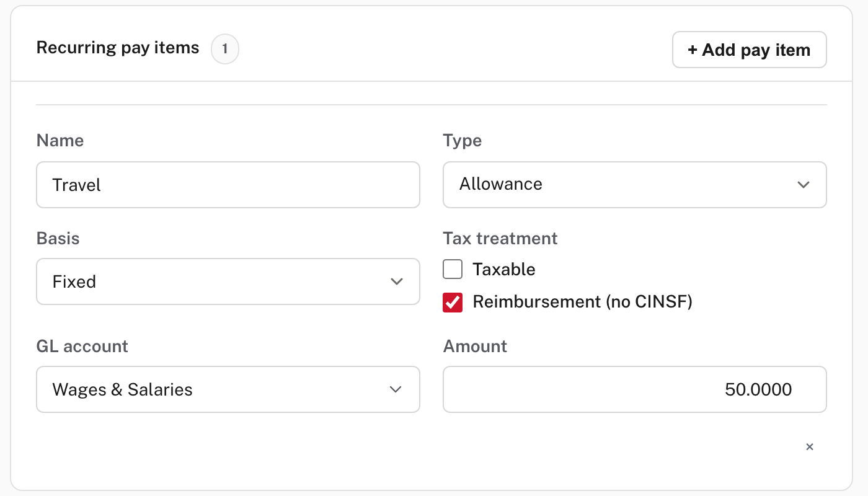Screen dimensions: 868x496
Task: Click the Amount field label
Action: click(475, 346)
